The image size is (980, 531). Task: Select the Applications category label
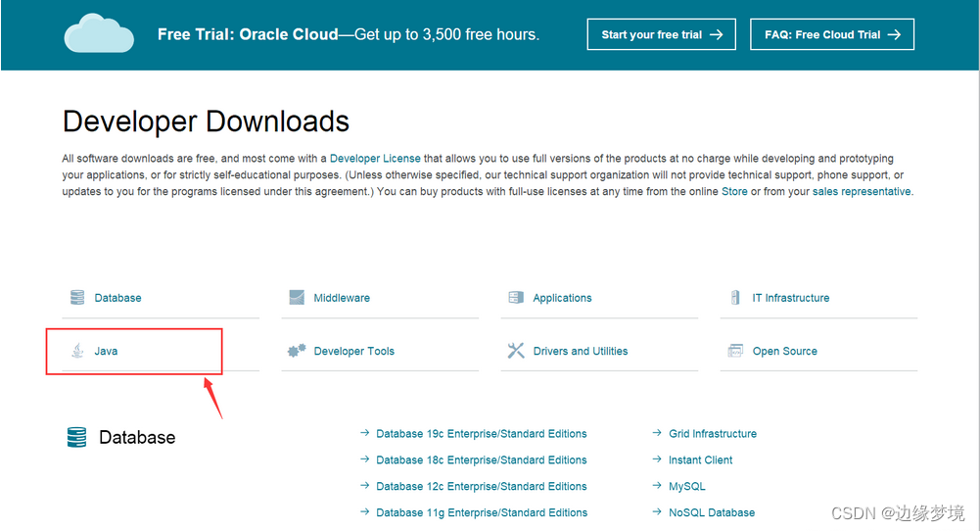(x=562, y=299)
